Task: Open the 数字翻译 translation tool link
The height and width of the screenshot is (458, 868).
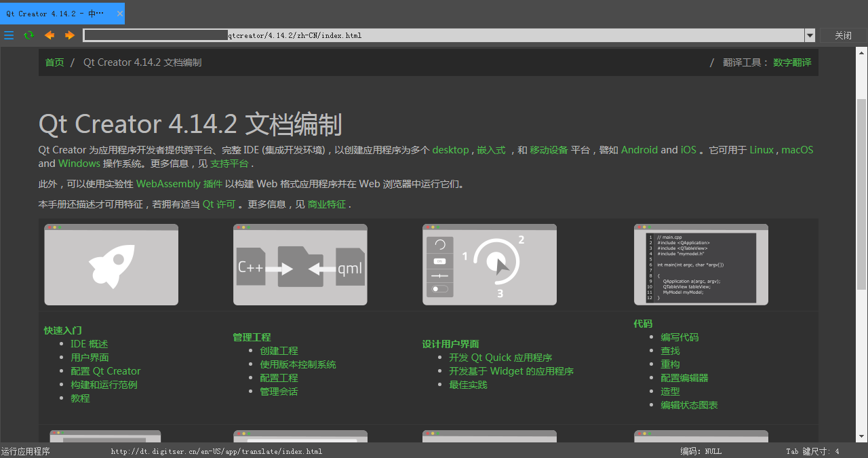Action: pos(792,62)
